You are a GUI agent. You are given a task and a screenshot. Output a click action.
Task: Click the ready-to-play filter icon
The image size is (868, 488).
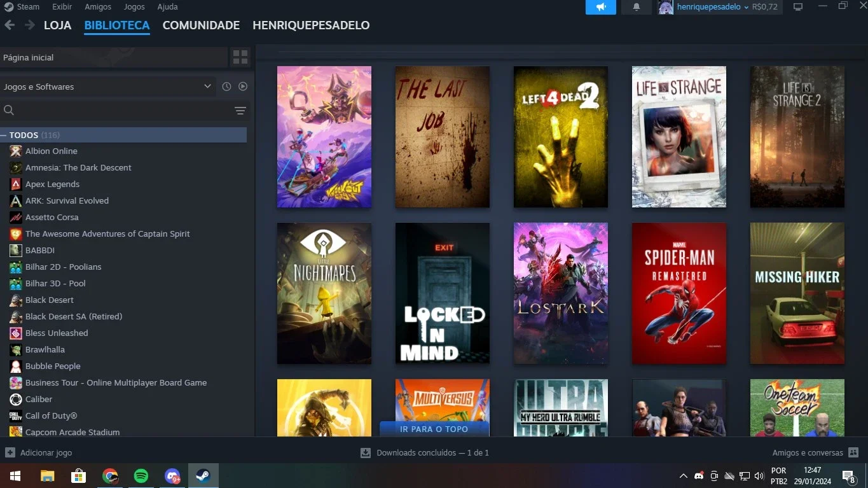pyautogui.click(x=243, y=87)
